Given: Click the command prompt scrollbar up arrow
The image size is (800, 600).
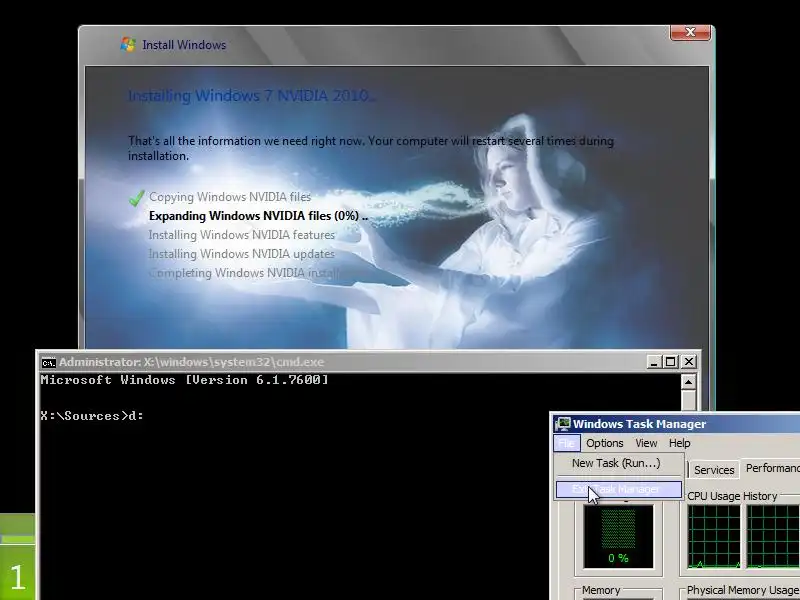Looking at the screenshot, I should (688, 382).
